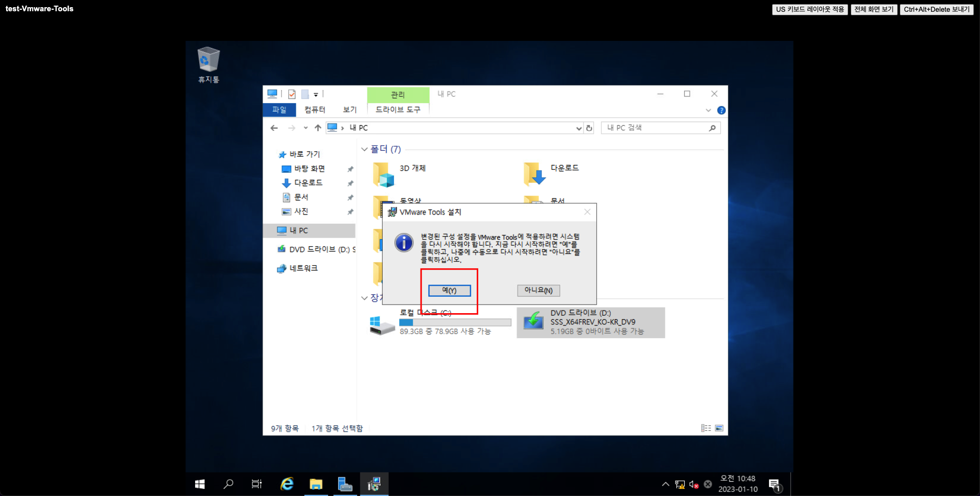Click the Explorer forward arrow
Image resolution: width=980 pixels, height=496 pixels.
click(292, 128)
